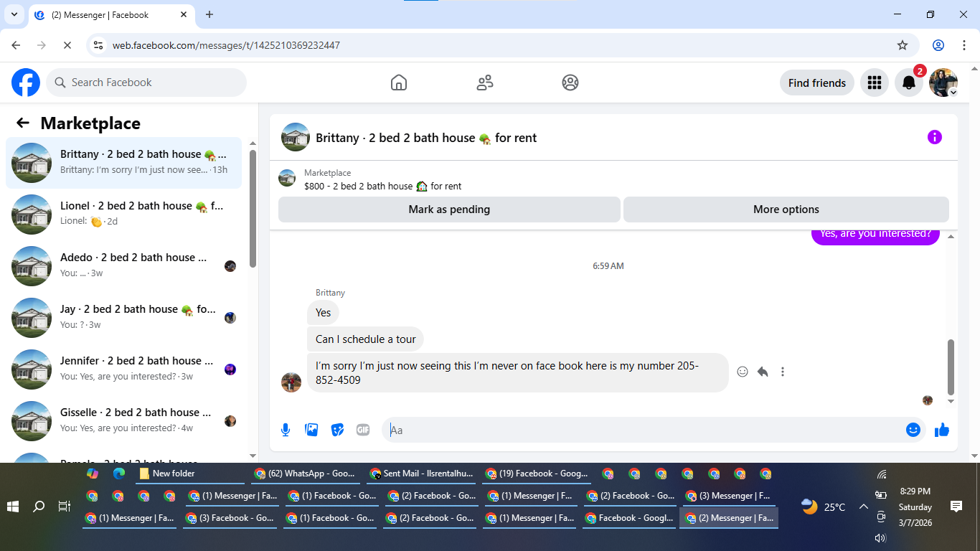The width and height of the screenshot is (980, 551).
Task: Click the 'Can I schedule a tour' message
Action: point(365,339)
